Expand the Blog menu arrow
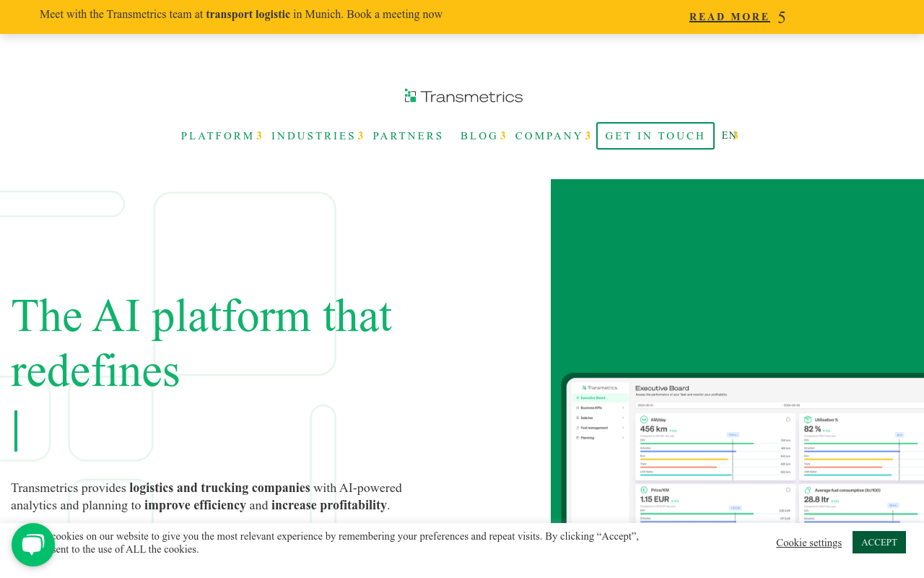Viewport: 924px width, 578px height. click(x=503, y=136)
